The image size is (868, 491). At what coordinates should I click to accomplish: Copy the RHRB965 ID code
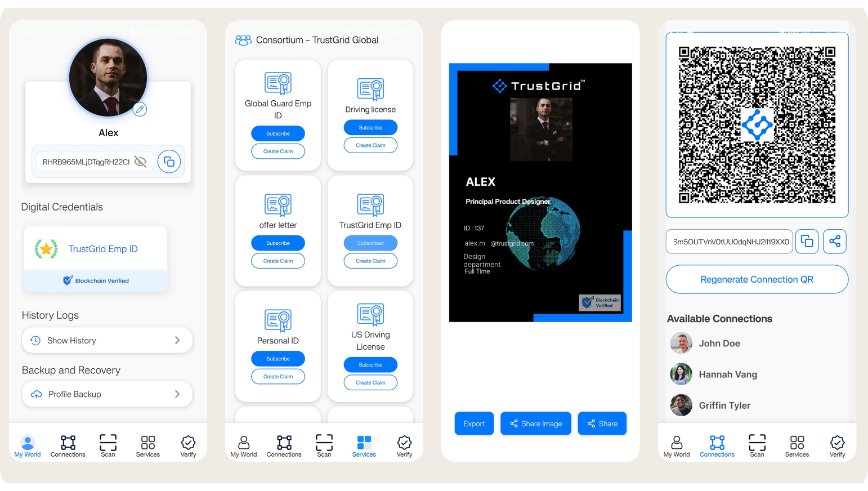(x=169, y=162)
